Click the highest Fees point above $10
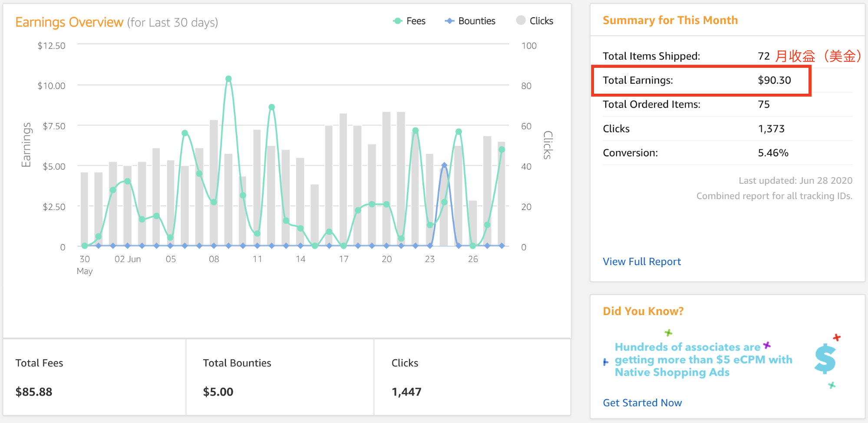Image resolution: width=868 pixels, height=423 pixels. (228, 79)
